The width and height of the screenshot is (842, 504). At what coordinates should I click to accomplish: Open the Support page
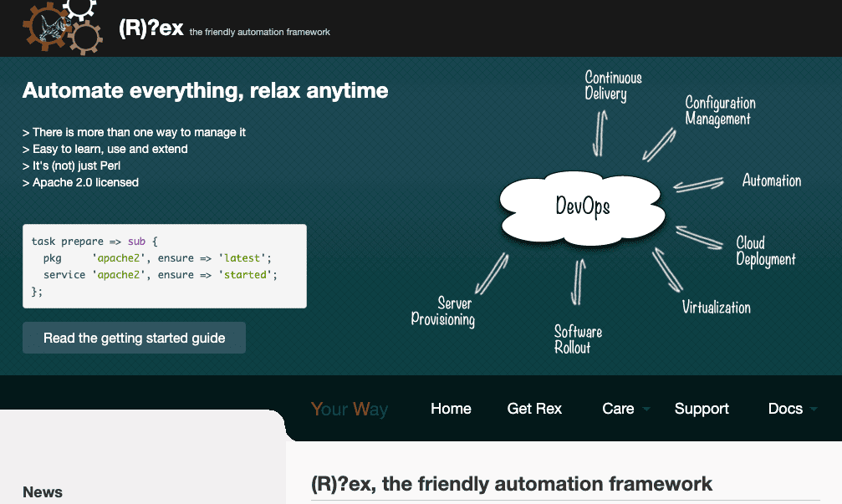pyautogui.click(x=702, y=409)
